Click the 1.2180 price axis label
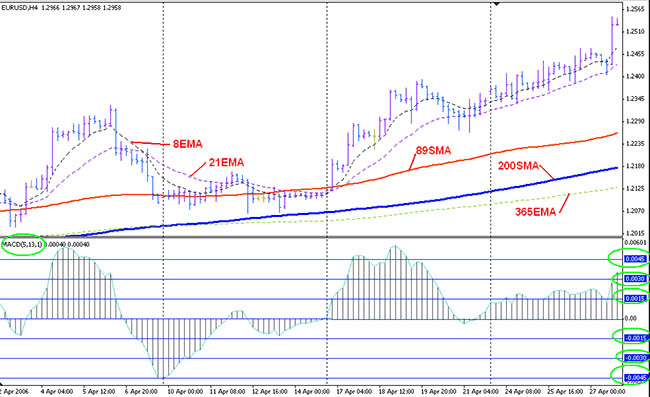The image size is (650, 397). [x=636, y=166]
